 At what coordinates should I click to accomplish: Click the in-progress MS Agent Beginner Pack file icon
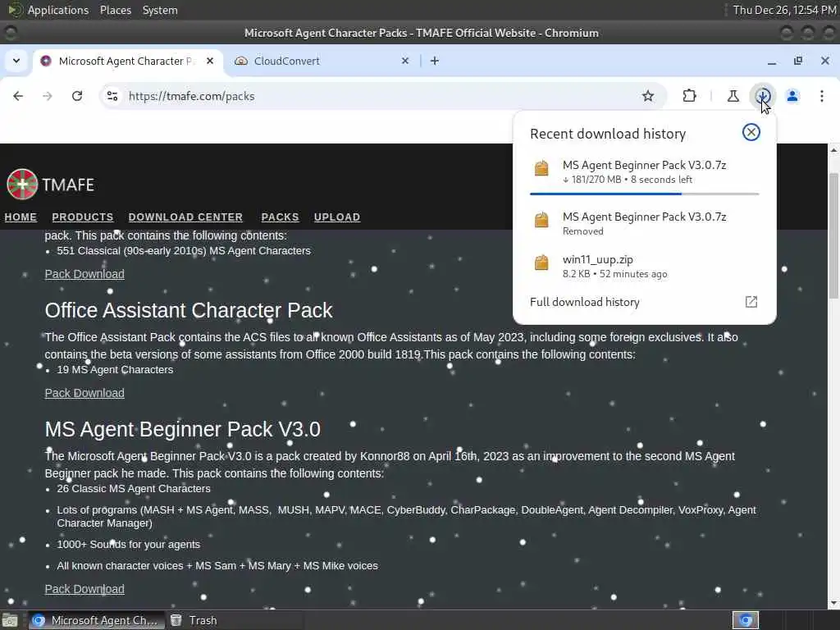(541, 168)
